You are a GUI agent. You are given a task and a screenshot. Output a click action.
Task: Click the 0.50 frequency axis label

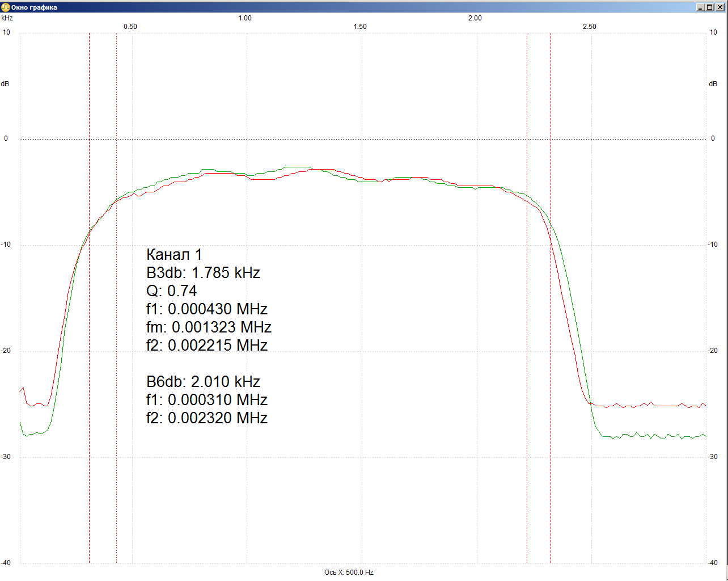coord(130,27)
